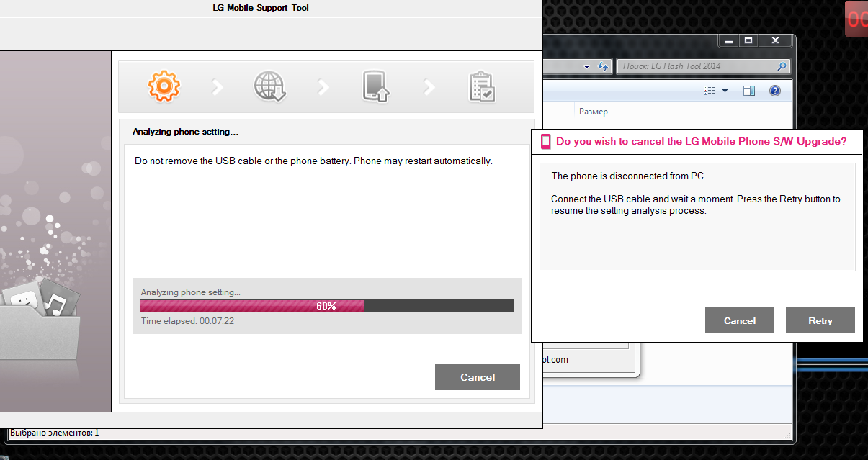Open the view options dropdown arrow in Explorer
The image size is (868, 460).
pyautogui.click(x=725, y=91)
